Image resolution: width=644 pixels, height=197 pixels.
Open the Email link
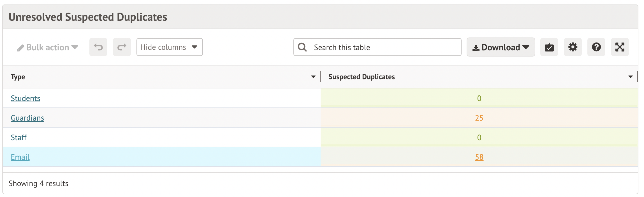(20, 157)
